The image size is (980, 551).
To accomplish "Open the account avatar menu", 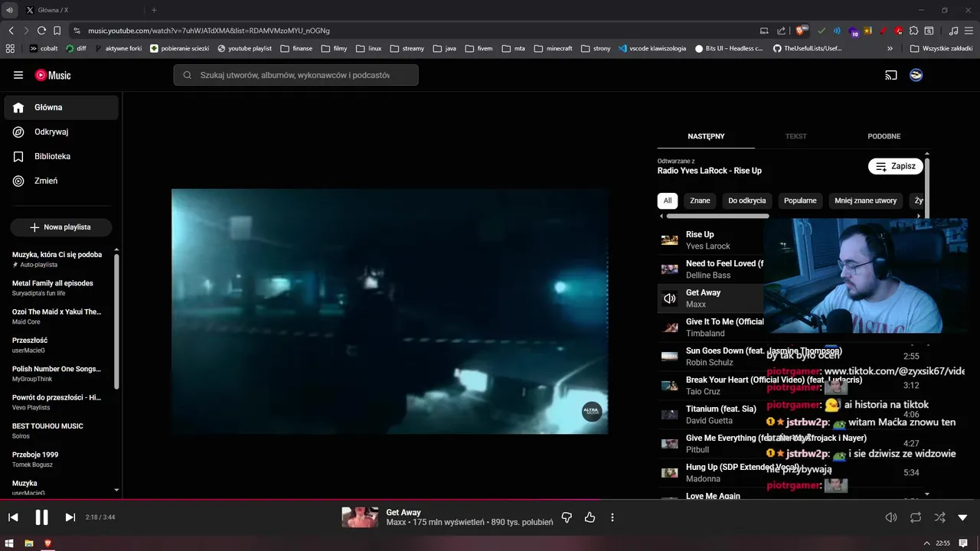I will 916,75.
